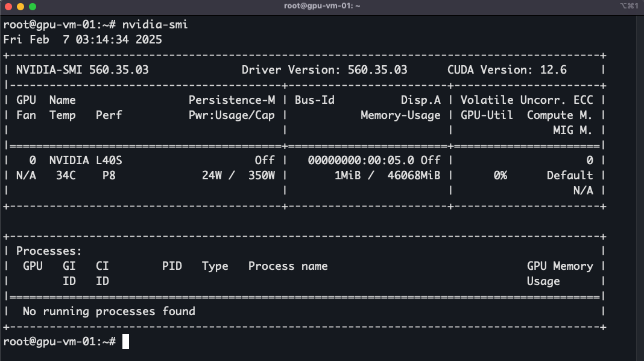
Task: Click the Pwr:Usage/Cap header
Action: (232, 115)
